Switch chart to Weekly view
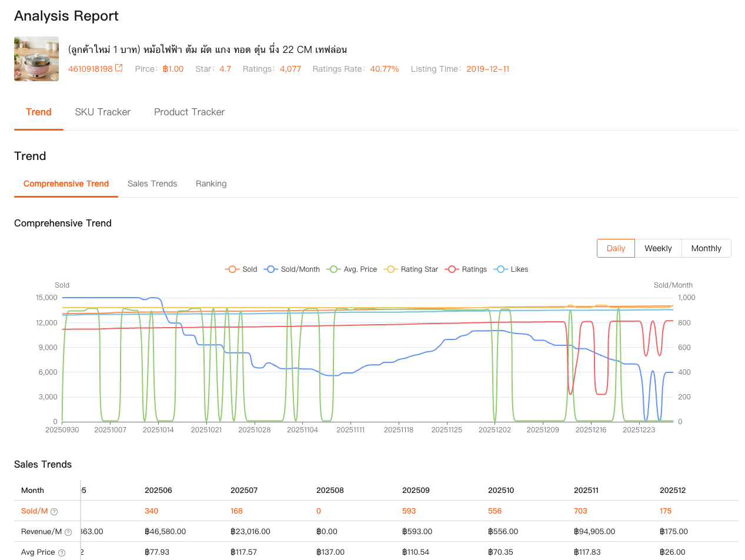The height and width of the screenshot is (560, 745). click(x=658, y=248)
